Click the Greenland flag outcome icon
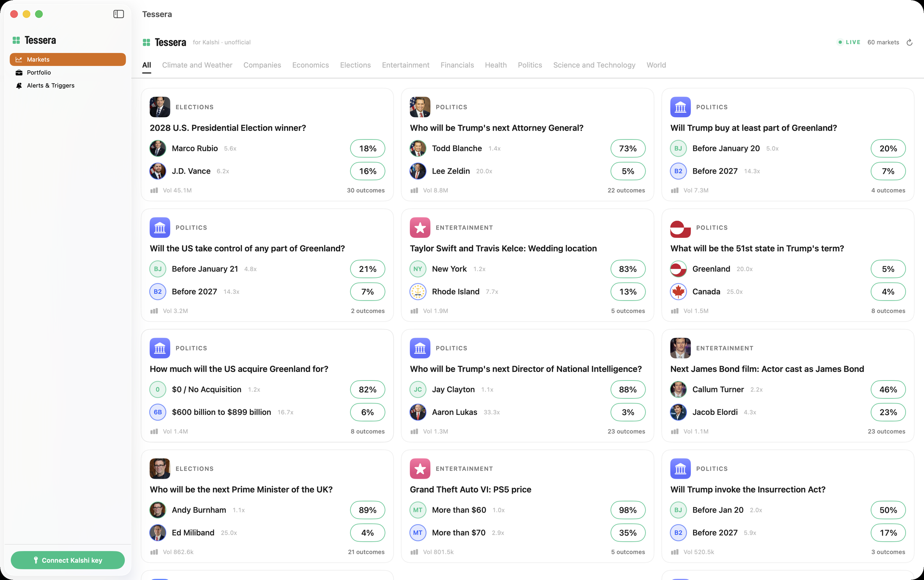 (678, 269)
